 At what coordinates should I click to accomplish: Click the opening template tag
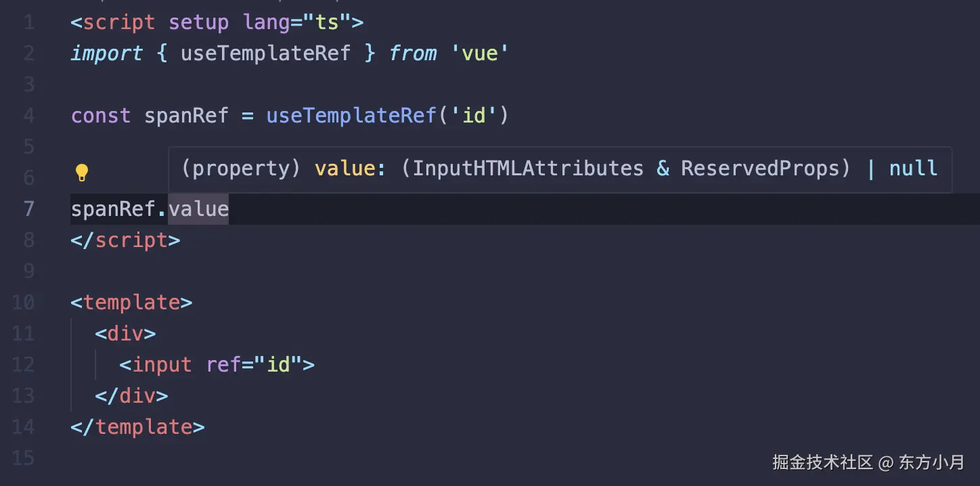(131, 302)
